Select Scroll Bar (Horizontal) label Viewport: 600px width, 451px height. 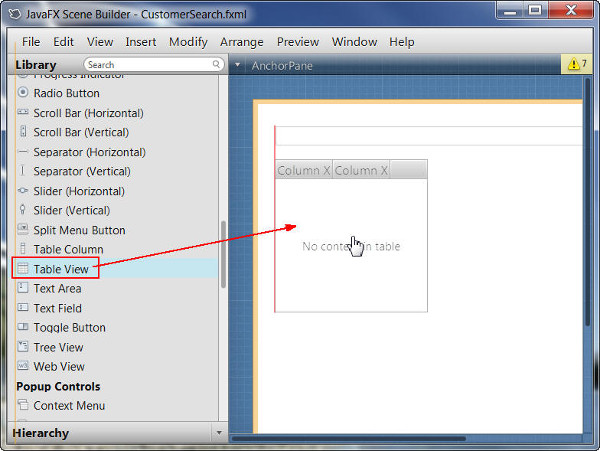(88, 113)
